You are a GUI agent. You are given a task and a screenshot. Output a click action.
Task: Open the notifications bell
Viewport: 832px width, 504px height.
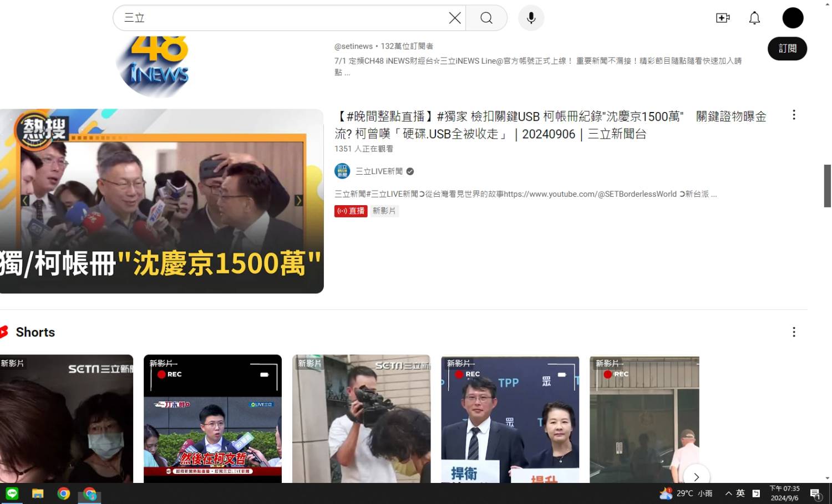click(754, 18)
